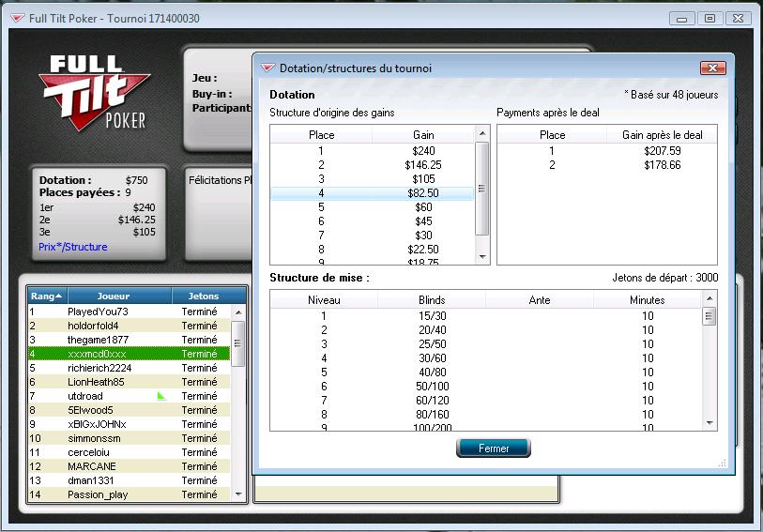Minimize the Full Tilt Poker tournament window
Viewport: 763px width, 532px height.
click(682, 19)
